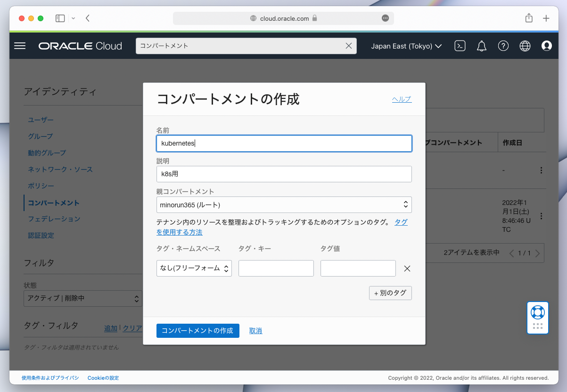This screenshot has height=392, width=567.
Task: Open the navigation hamburger menu
Action: (x=20, y=46)
